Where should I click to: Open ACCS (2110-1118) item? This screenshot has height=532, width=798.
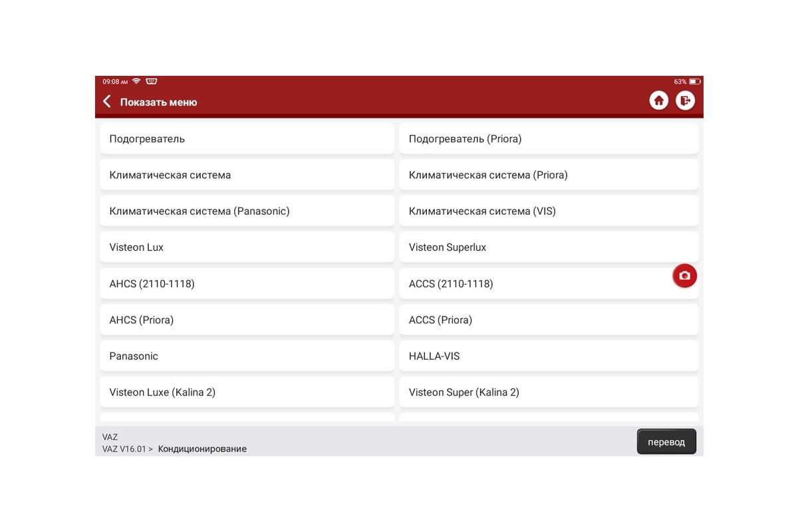[549, 283]
